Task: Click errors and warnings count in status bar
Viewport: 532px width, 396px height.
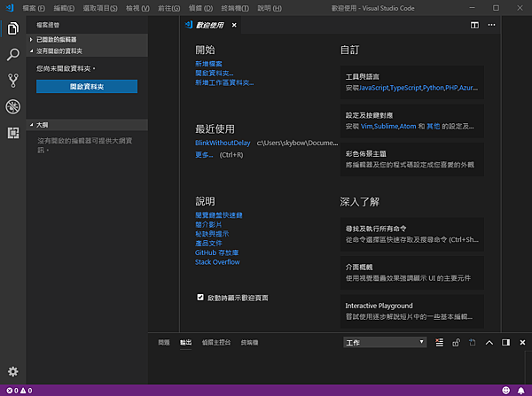Action: (19, 390)
